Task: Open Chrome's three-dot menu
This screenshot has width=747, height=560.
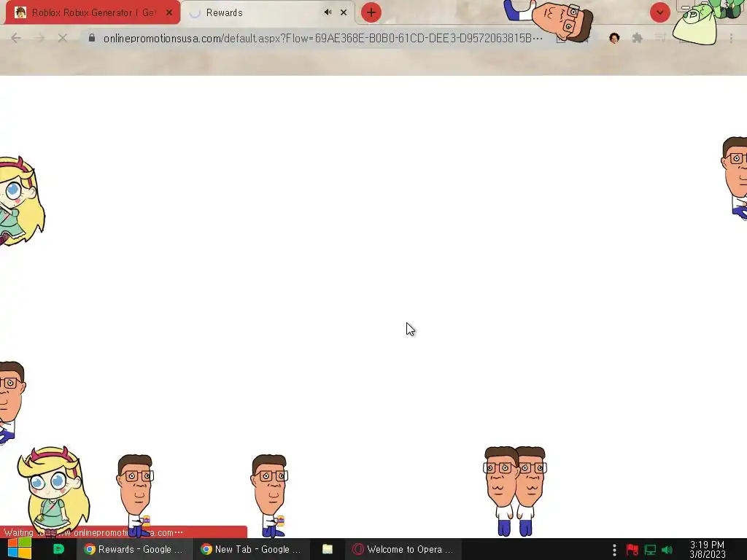Action: (731, 38)
